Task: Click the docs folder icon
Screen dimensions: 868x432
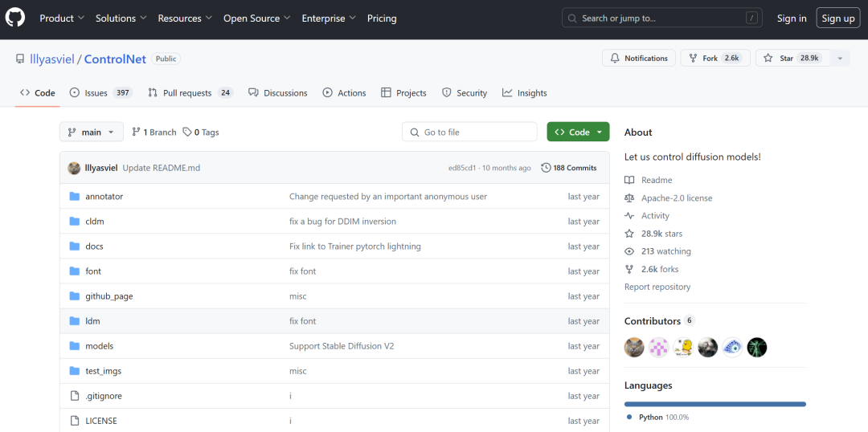Action: pyautogui.click(x=75, y=247)
